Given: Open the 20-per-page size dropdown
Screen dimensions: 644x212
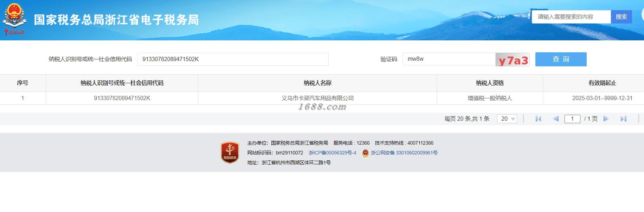Looking at the screenshot, I should (x=507, y=119).
